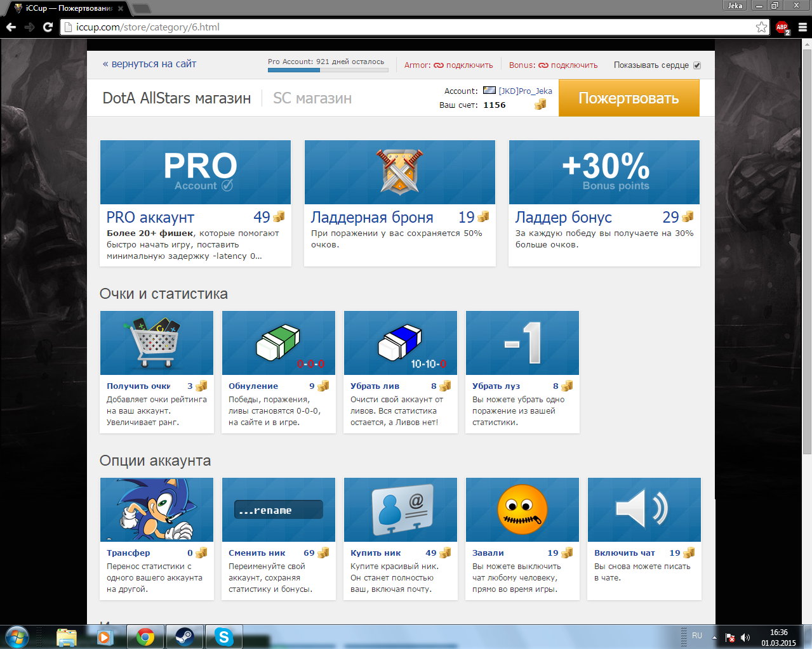Open the Трансфер item link

(128, 553)
